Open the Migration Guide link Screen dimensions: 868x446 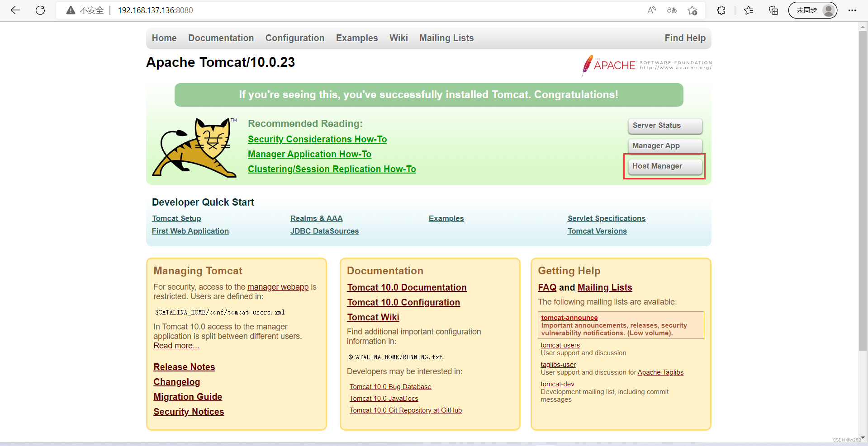pyautogui.click(x=188, y=397)
